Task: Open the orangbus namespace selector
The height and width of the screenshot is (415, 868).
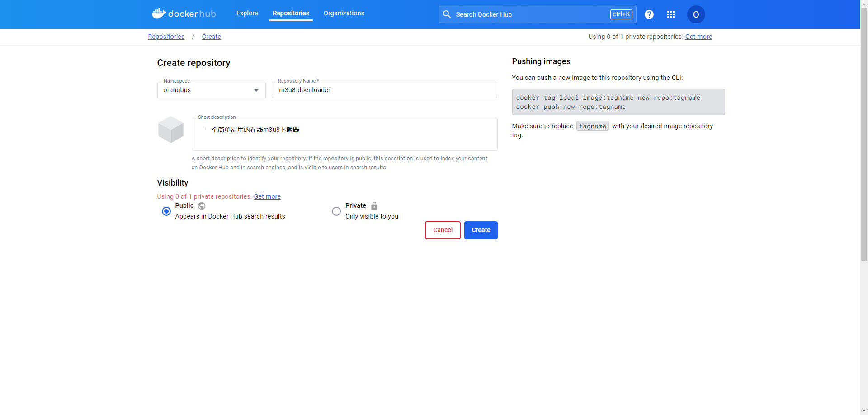Action: (206, 90)
